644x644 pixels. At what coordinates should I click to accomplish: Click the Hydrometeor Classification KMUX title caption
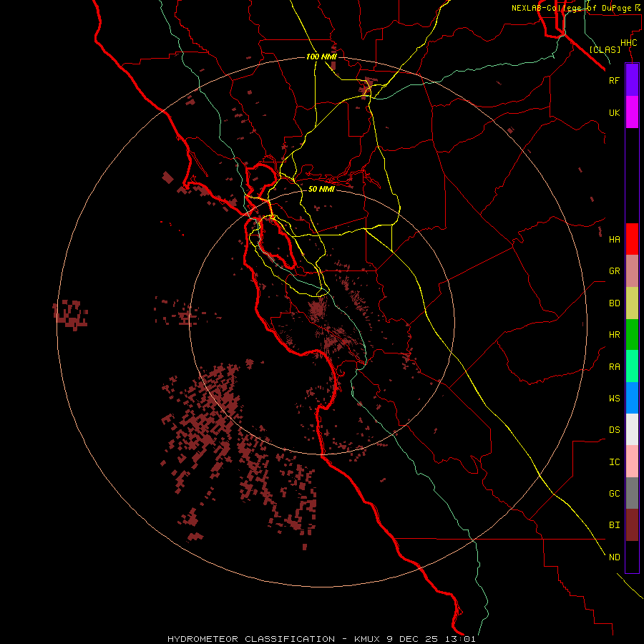(321, 639)
